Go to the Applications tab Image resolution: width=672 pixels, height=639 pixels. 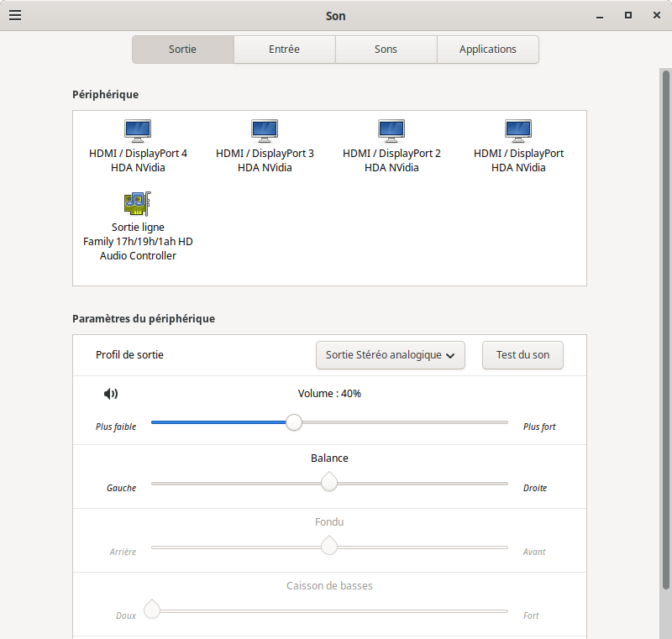click(487, 50)
